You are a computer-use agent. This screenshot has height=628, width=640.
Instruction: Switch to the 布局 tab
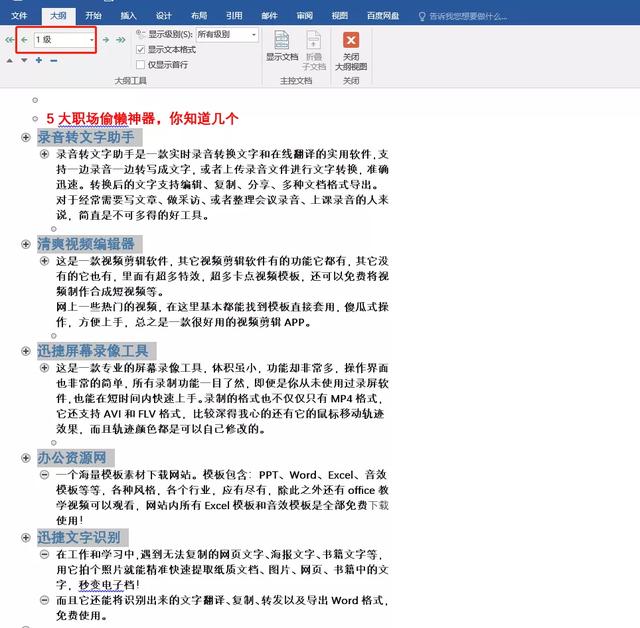[x=199, y=16]
